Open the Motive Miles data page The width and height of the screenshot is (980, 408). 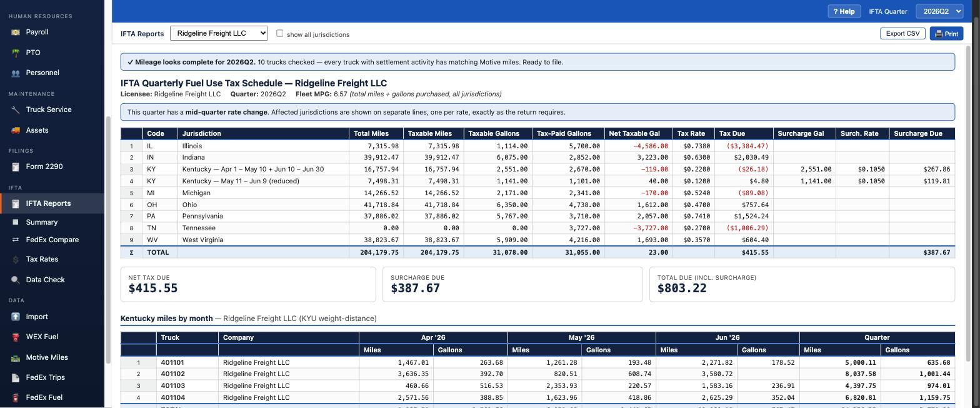point(52,357)
